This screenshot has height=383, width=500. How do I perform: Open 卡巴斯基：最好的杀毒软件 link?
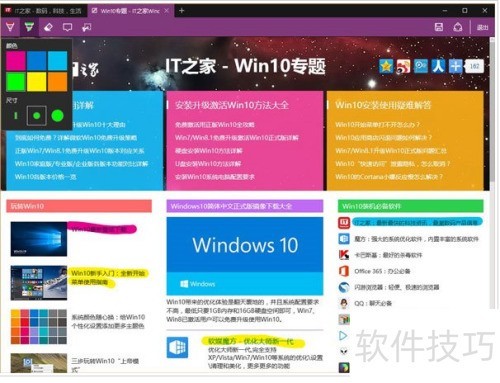[x=388, y=255]
